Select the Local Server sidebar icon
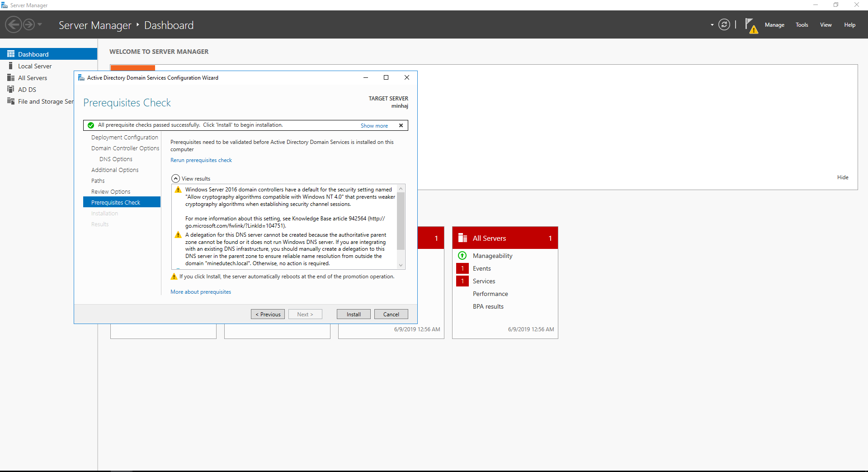Image resolution: width=868 pixels, height=472 pixels. [11, 66]
